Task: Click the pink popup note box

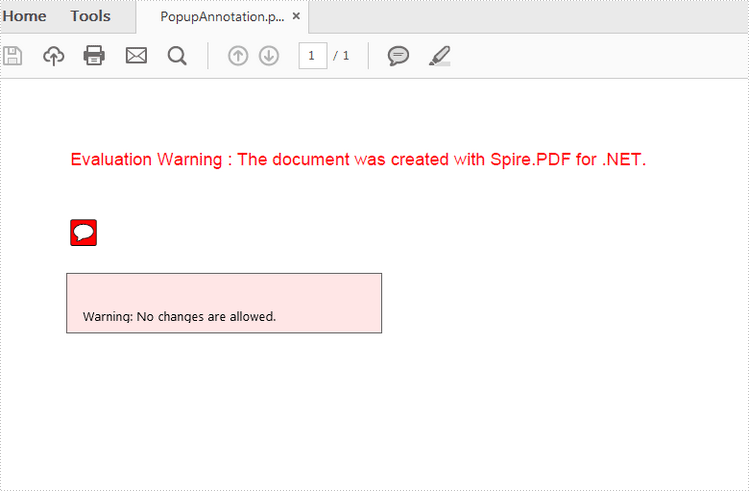Action: coord(224,303)
